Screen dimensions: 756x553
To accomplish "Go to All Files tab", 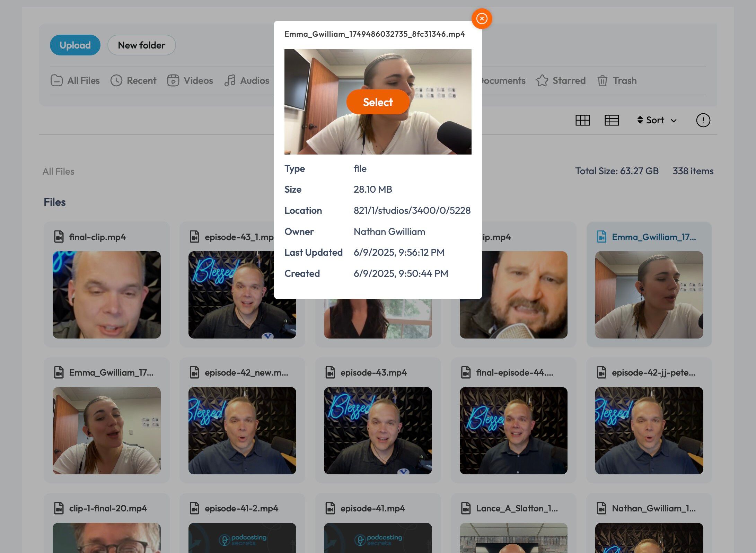I will [x=75, y=81].
